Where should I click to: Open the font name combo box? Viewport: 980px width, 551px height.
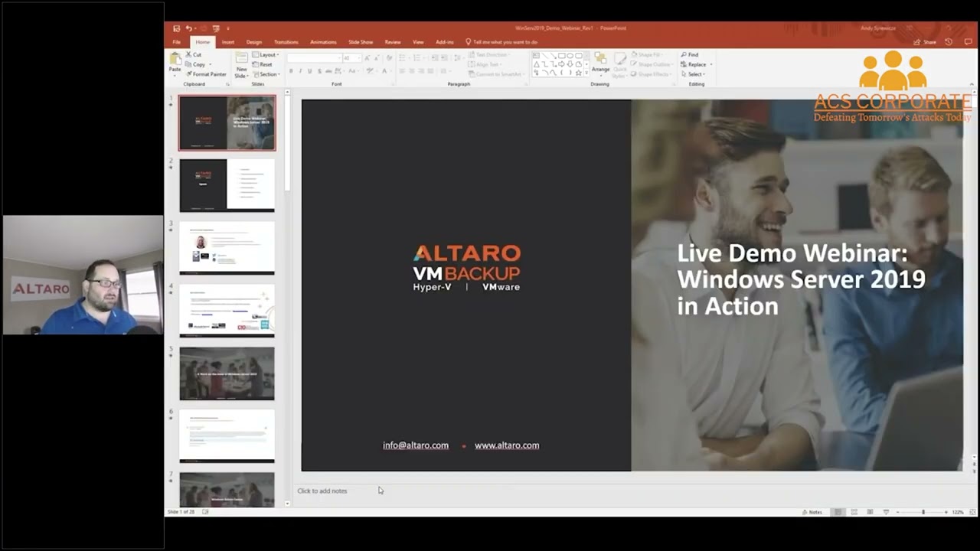pos(314,58)
